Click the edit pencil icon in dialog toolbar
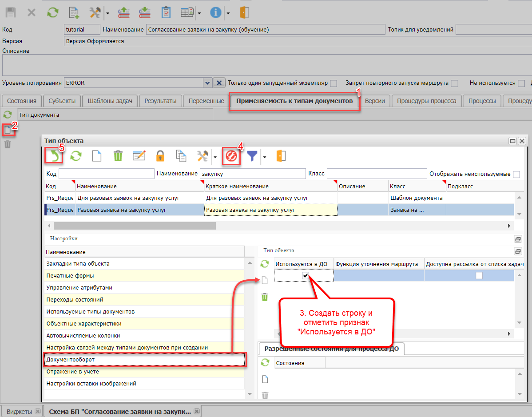Screen dimensions: 532x417 pyautogui.click(x=139, y=156)
